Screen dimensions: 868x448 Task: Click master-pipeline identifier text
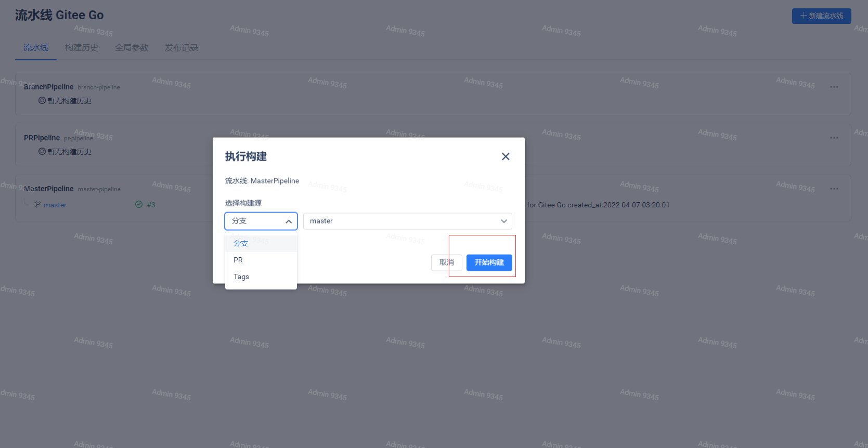tap(99, 189)
